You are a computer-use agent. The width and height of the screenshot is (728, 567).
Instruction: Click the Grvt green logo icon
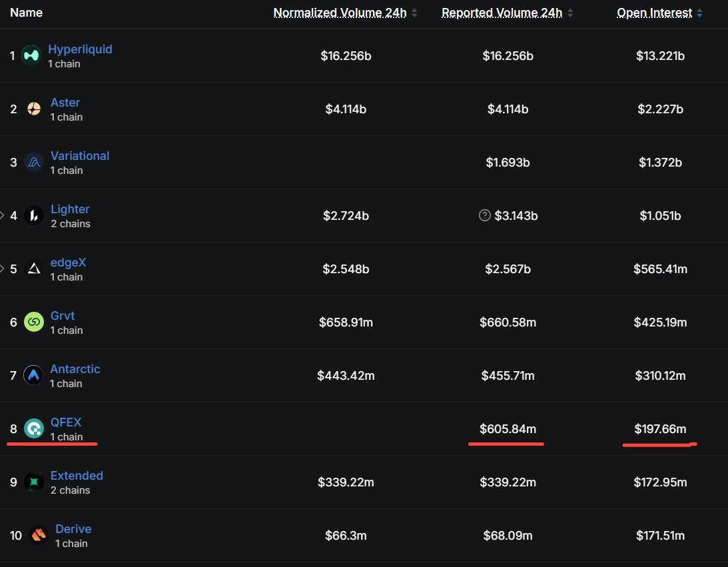click(x=34, y=322)
